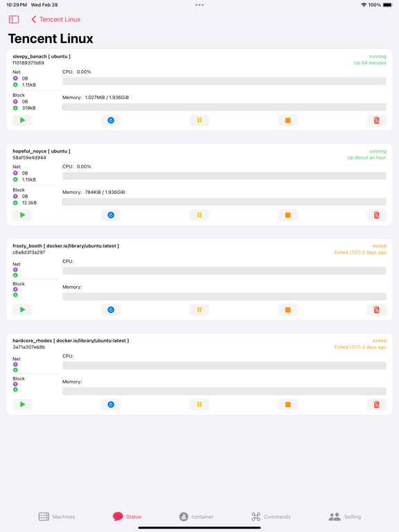Click the 319kB block read value
Image resolution: width=399 pixels, height=532 pixels.
pyautogui.click(x=28, y=108)
